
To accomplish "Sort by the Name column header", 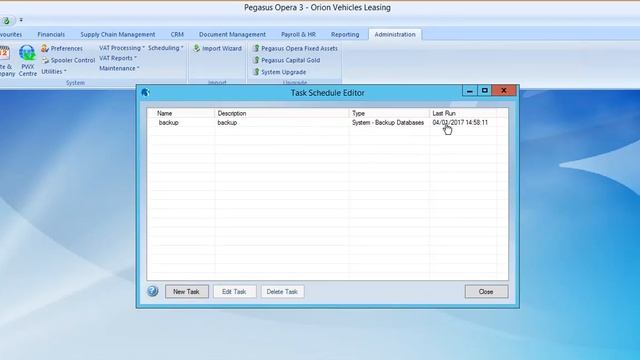I will coord(181,113).
